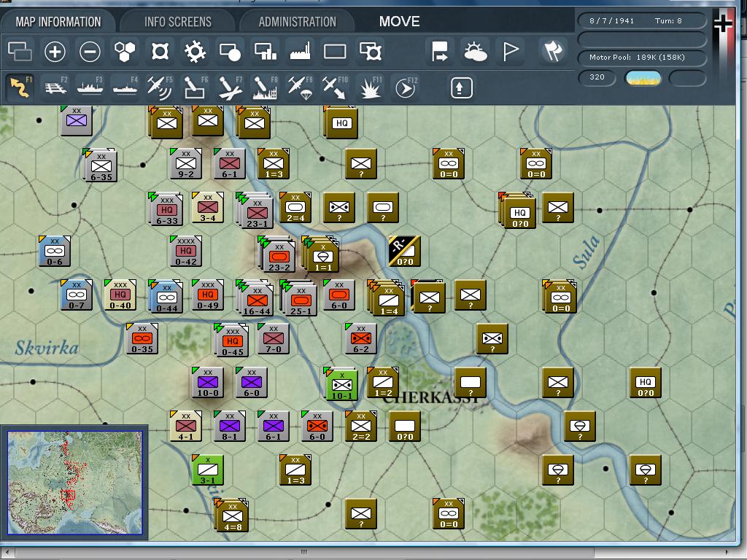The height and width of the screenshot is (560, 747).
Task: Select F8 bomb city mode icon
Action: point(266,87)
